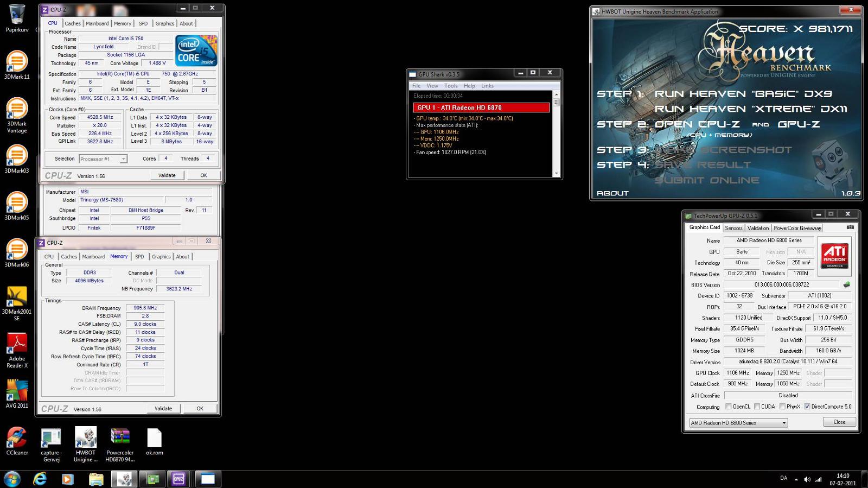Select the GPU 1 - ATI Radeon HD 6870 red header

[481, 107]
